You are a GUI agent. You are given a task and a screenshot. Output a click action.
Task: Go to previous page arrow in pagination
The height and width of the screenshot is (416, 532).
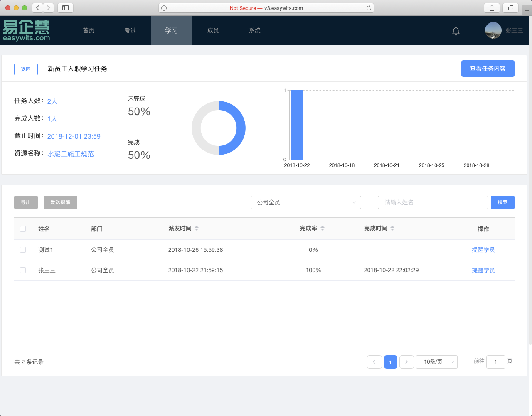click(374, 362)
